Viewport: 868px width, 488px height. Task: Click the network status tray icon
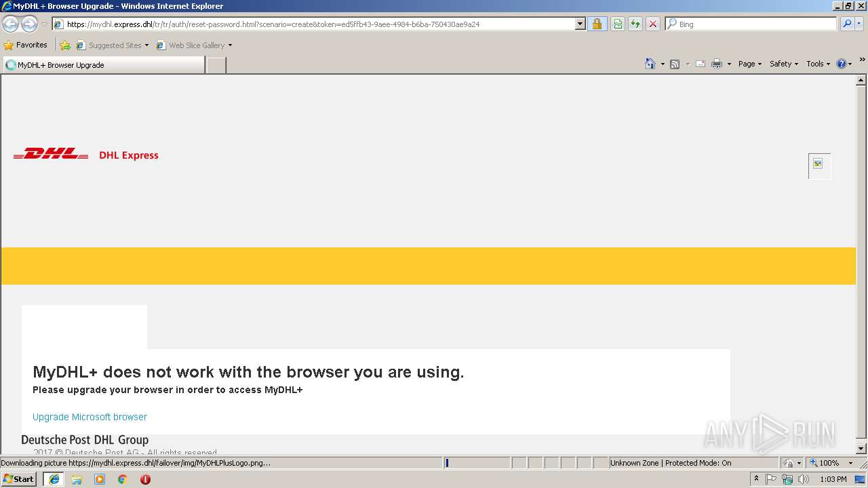tap(787, 479)
